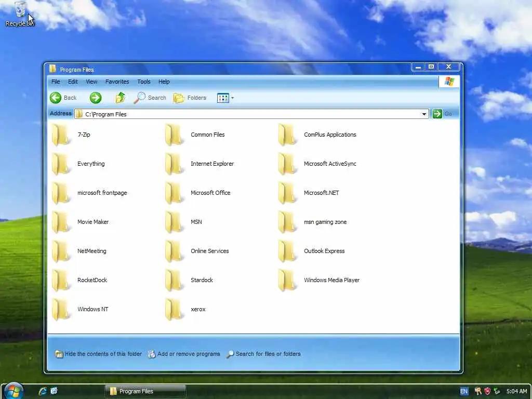Select the Microsoft ActiveSync folder icon
The height and width of the screenshot is (399, 532).
288,164
